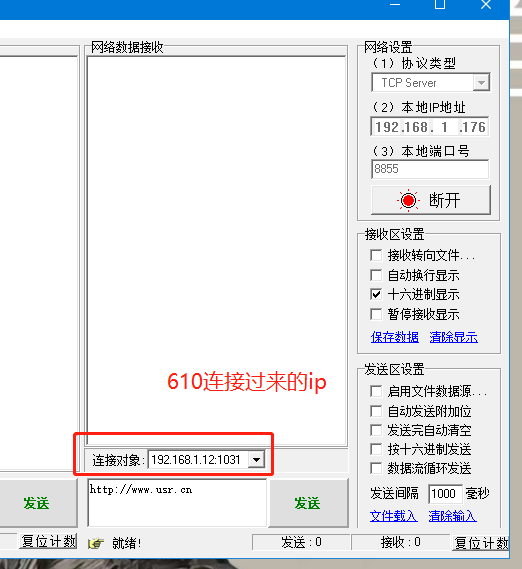Enable 按十六进制发送 checkbox
522x569 pixels.
[x=376, y=449]
